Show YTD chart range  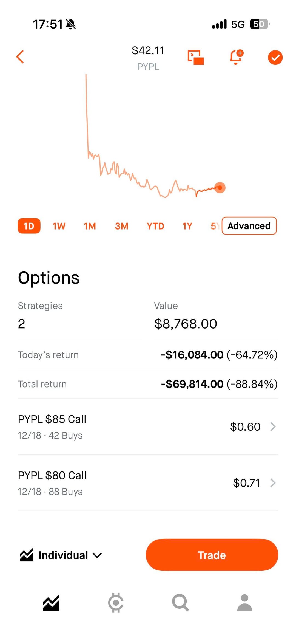pyautogui.click(x=155, y=226)
